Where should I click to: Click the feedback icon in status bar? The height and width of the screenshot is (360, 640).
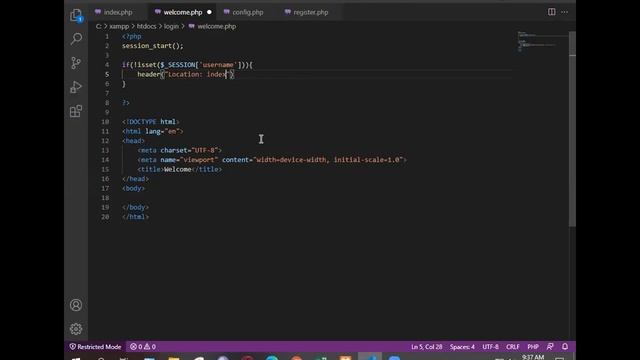coord(550,347)
